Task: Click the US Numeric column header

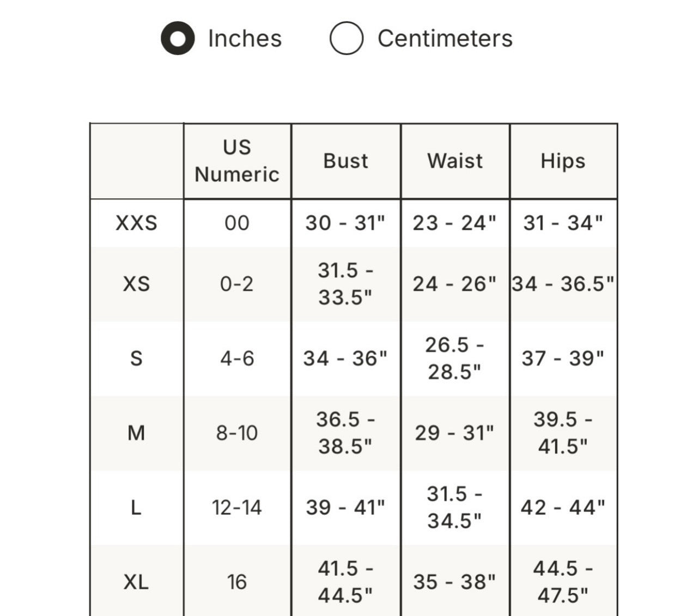Action: [237, 161]
